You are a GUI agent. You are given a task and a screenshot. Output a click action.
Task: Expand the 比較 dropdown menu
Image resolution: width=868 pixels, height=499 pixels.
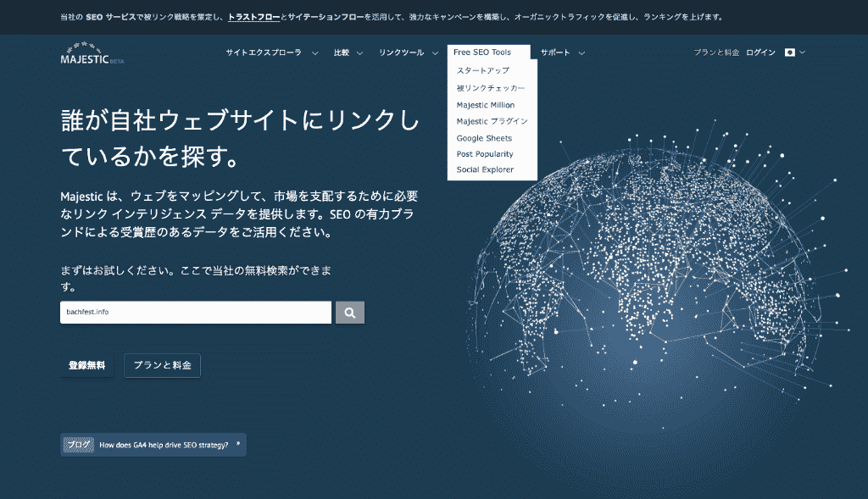coord(348,53)
